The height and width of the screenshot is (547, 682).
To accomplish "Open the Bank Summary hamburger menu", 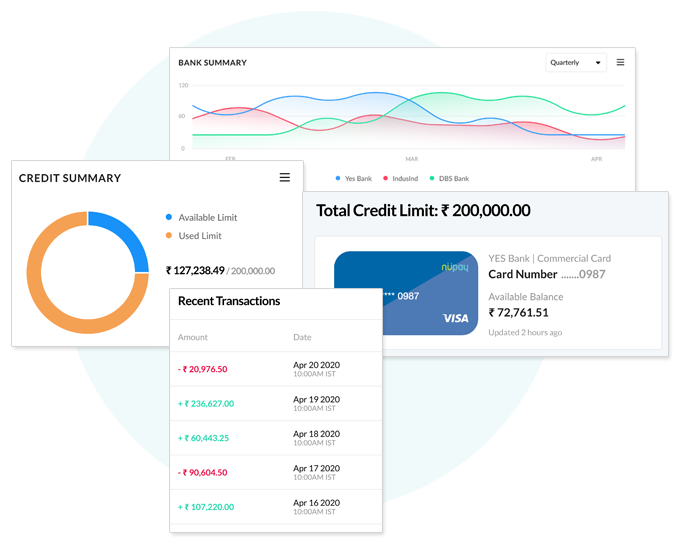I will [620, 62].
